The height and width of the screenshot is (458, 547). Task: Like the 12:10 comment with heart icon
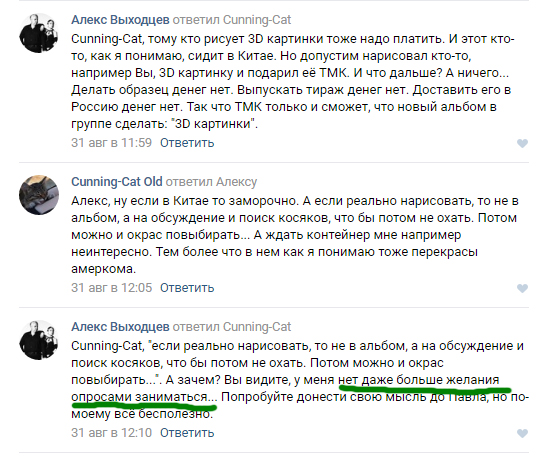click(522, 433)
